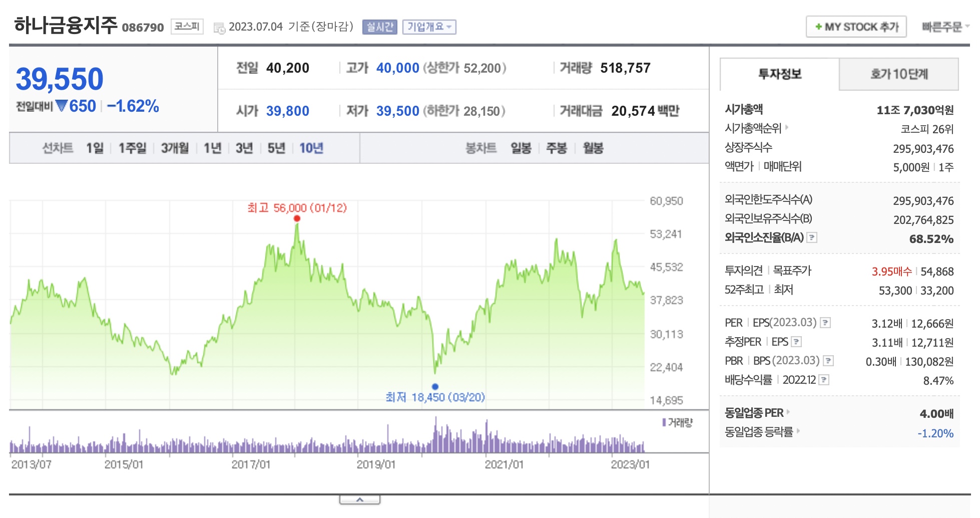Screen dimensions: 980x518
Task: Open help icon next to 추정PER EPS
Action: pos(797,342)
